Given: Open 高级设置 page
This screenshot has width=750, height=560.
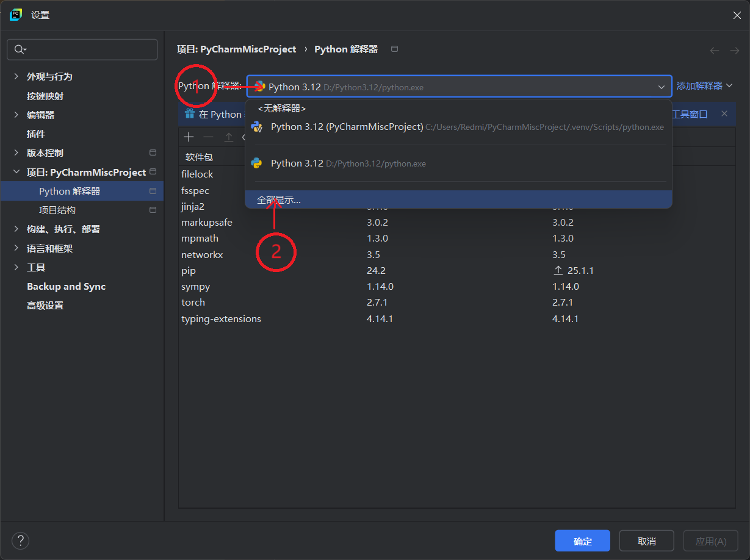Looking at the screenshot, I should pyautogui.click(x=45, y=305).
